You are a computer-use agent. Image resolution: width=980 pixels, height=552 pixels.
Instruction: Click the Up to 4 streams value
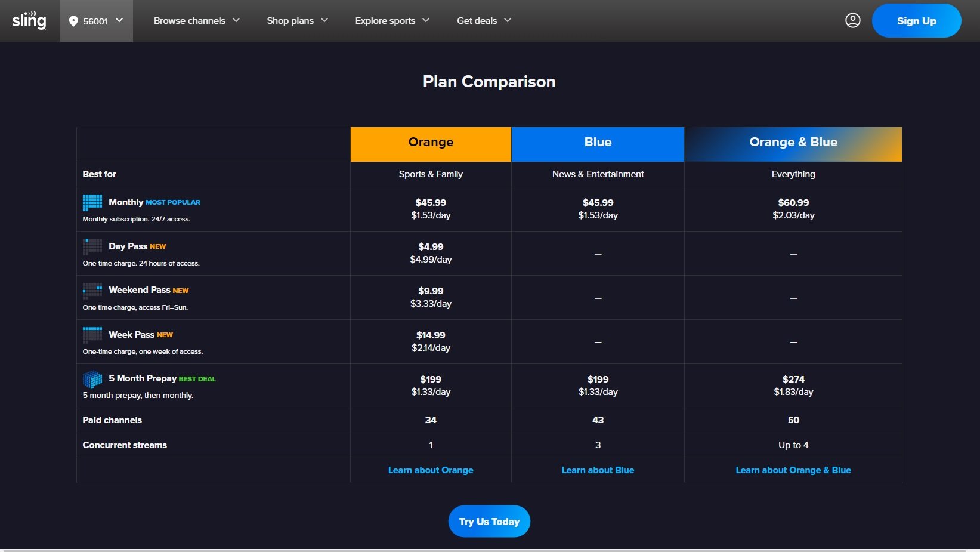pos(793,445)
